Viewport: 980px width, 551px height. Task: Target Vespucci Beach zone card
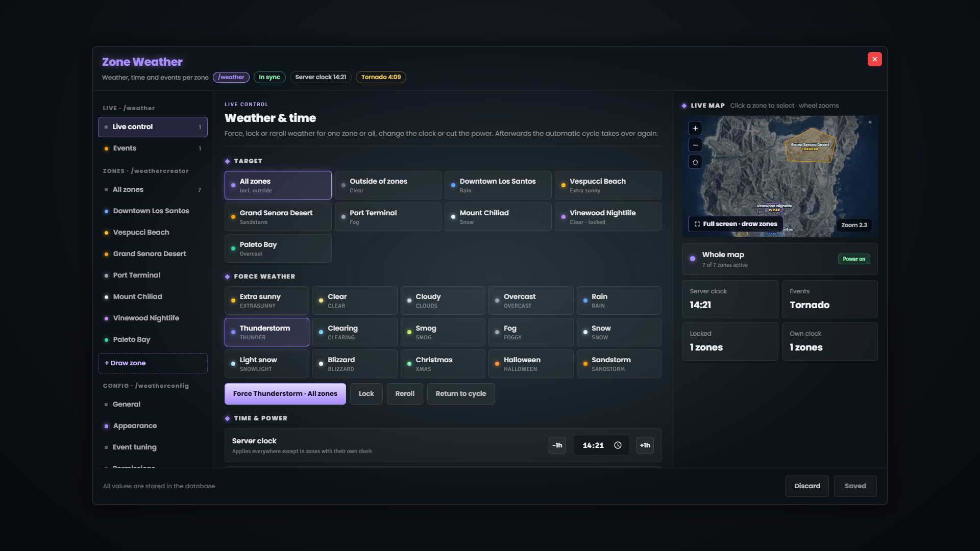pyautogui.click(x=608, y=185)
